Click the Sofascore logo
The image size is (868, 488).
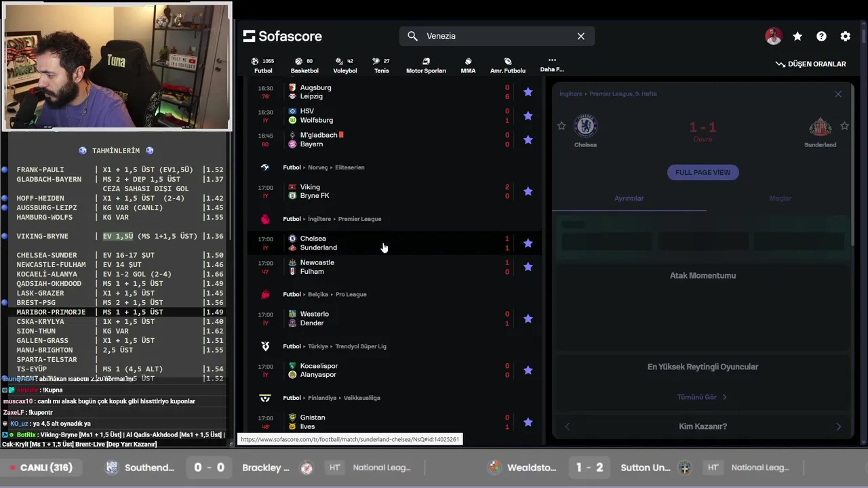283,36
